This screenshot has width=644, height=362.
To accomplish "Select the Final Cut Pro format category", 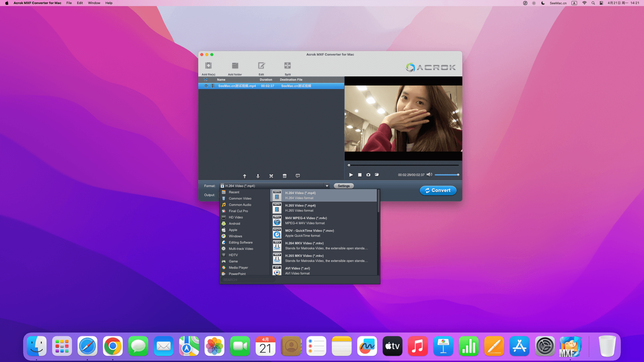I will coord(238,211).
